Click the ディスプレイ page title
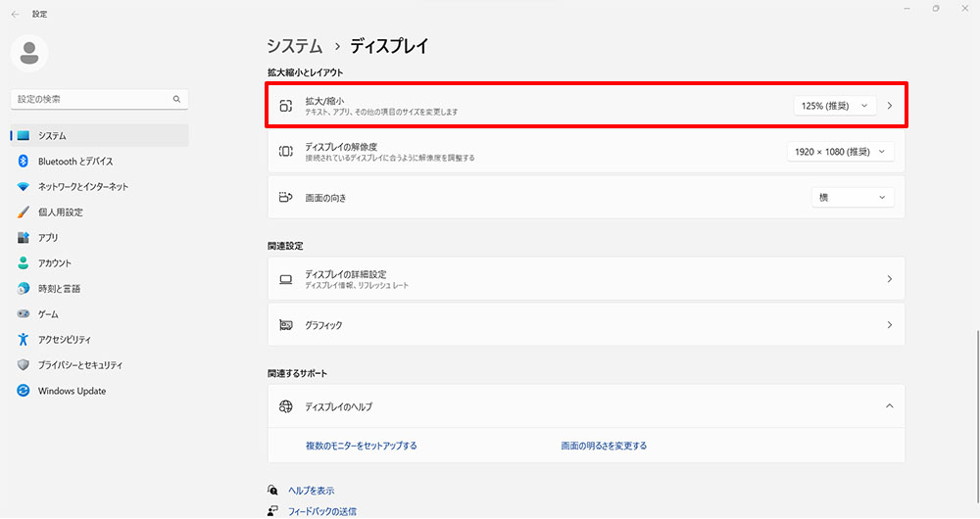 (389, 46)
